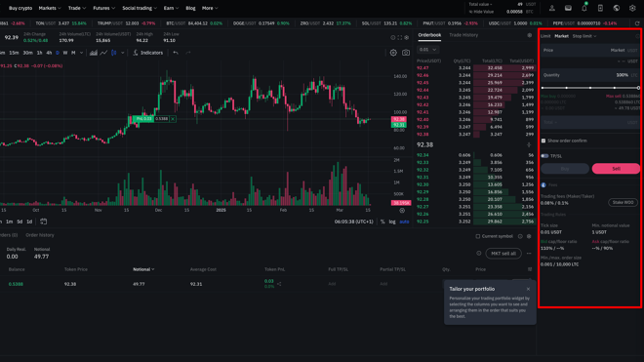Undo last chart action

point(176,53)
